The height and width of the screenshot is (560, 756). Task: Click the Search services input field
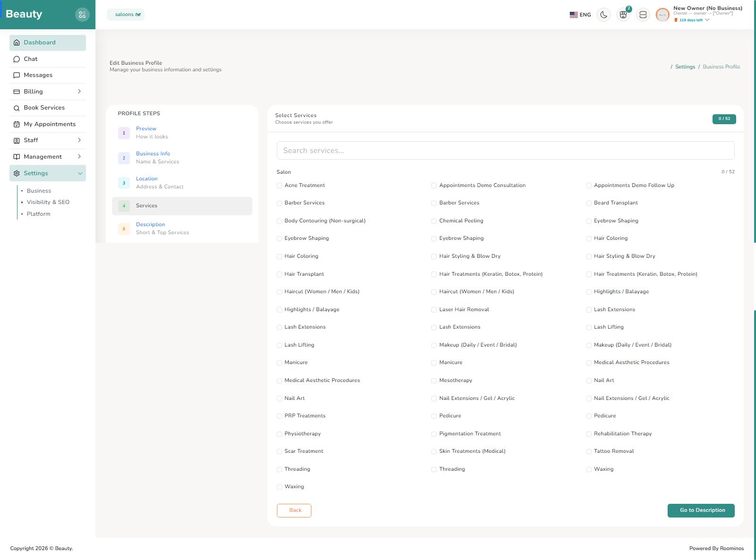click(505, 150)
